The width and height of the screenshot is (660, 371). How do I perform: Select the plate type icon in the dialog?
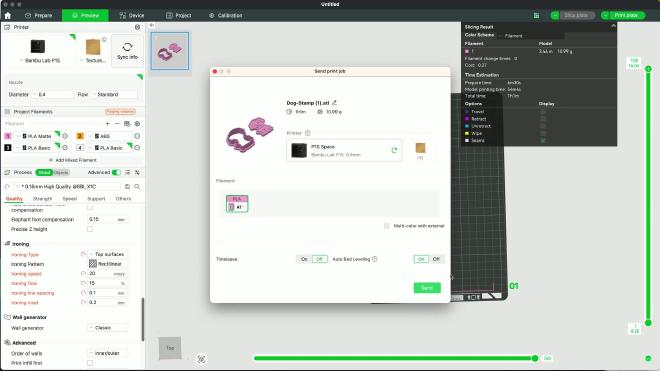coord(420,150)
